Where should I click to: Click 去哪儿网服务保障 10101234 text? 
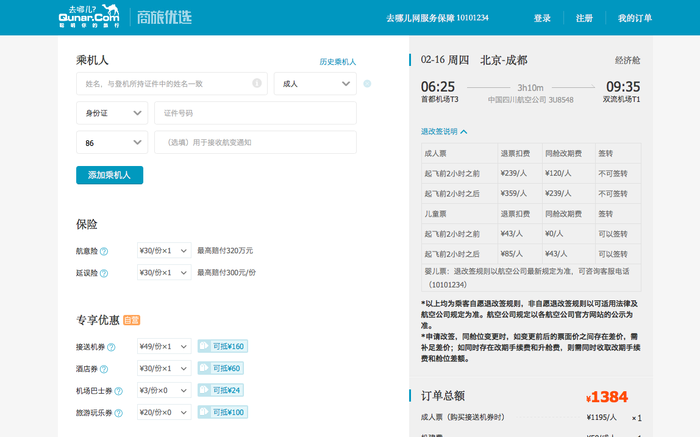[437, 18]
